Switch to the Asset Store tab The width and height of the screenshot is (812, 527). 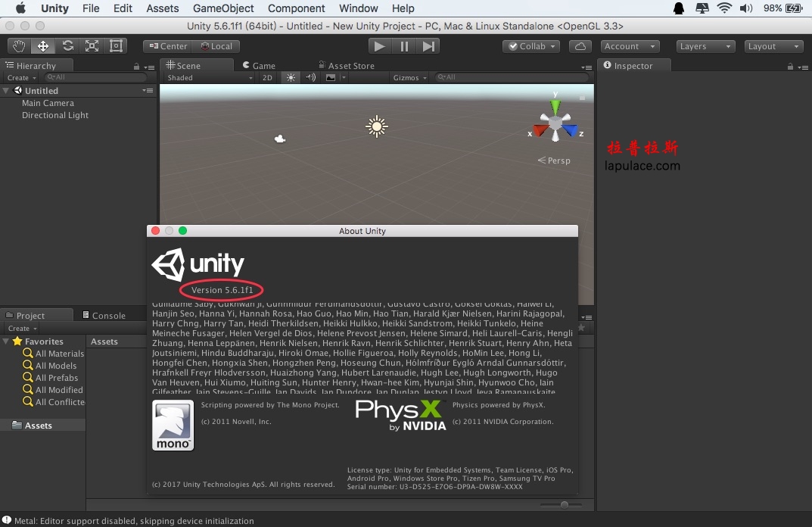pyautogui.click(x=350, y=66)
